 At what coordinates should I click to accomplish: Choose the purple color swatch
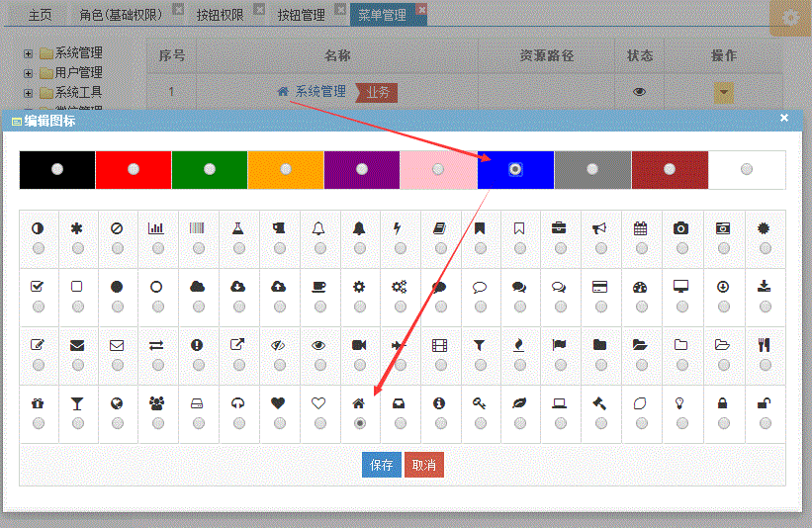pos(362,169)
